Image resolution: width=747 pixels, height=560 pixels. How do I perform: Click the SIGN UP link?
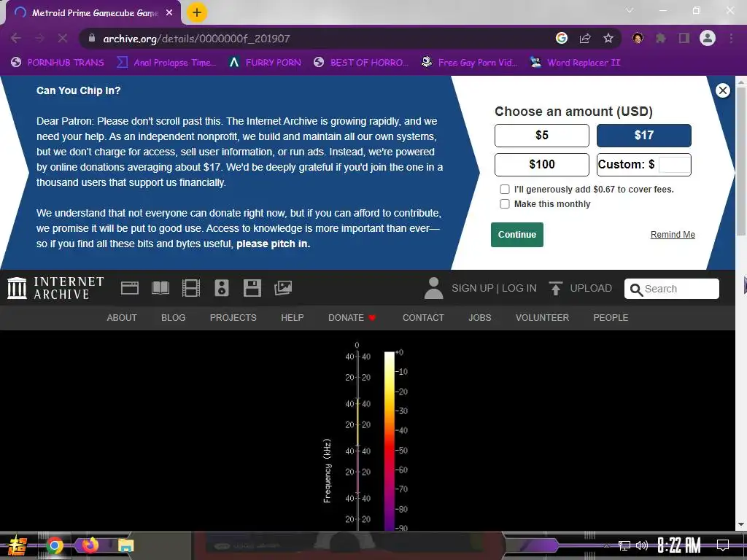coord(472,288)
